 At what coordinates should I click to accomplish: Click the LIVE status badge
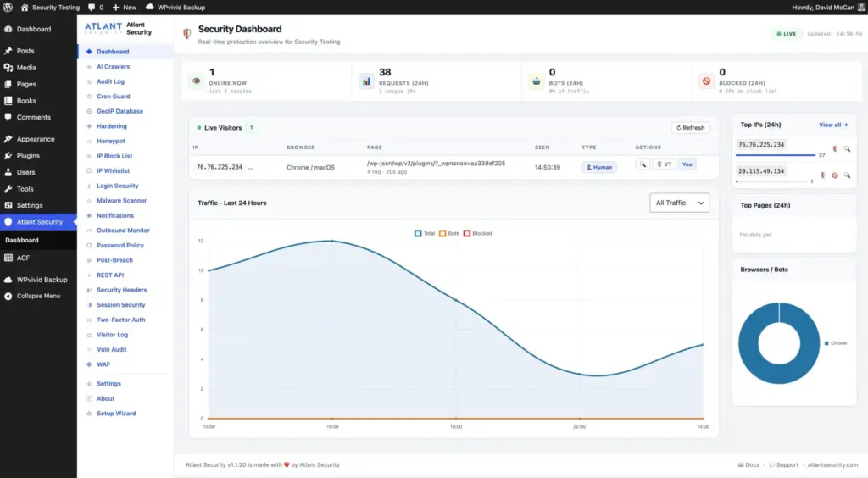(x=786, y=34)
